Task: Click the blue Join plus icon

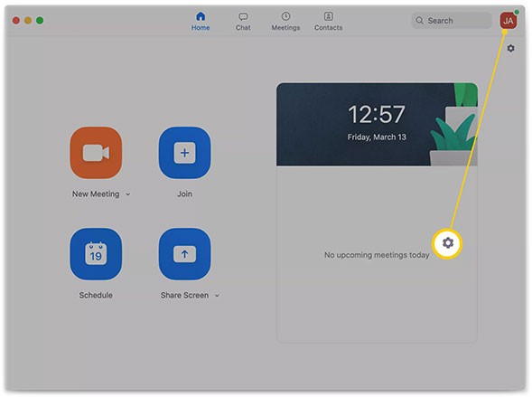Action: [184, 153]
